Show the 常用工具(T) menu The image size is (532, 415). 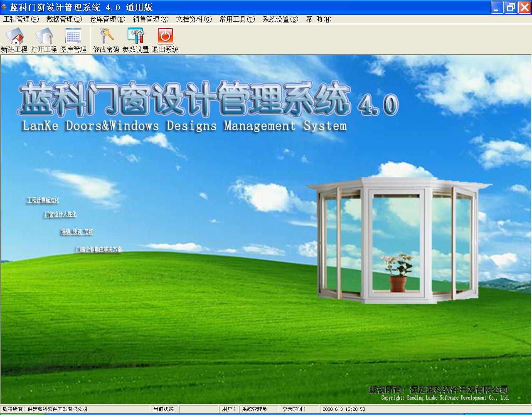pos(237,19)
